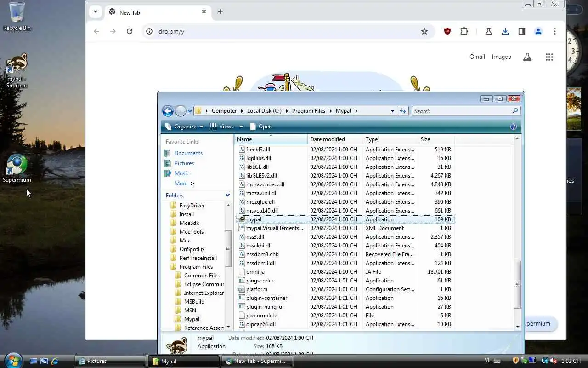The image size is (588, 368).
Task: Switch to New Tab - Supermium taskbar button
Action: (257, 361)
